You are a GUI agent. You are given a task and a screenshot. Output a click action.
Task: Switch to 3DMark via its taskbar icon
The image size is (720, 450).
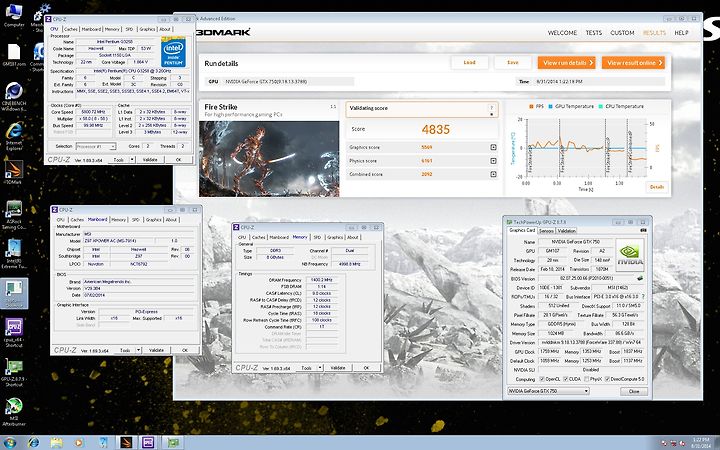coord(125,443)
